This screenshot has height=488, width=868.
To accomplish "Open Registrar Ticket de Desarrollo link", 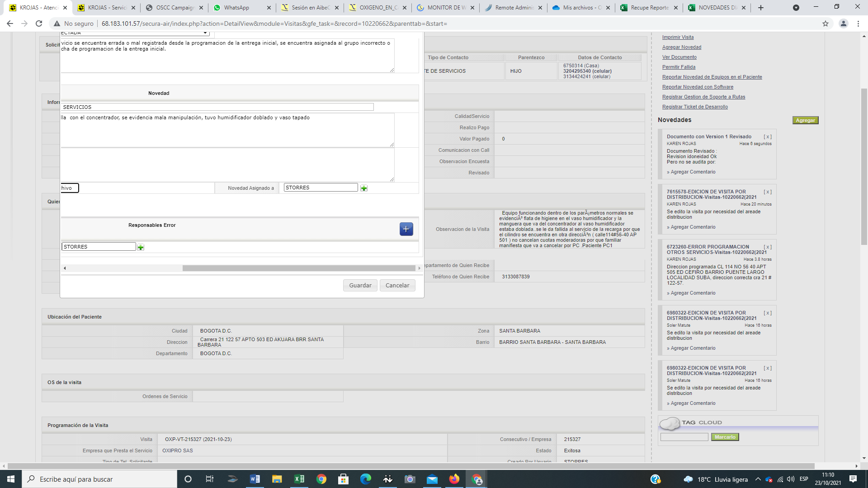I will 695,107.
